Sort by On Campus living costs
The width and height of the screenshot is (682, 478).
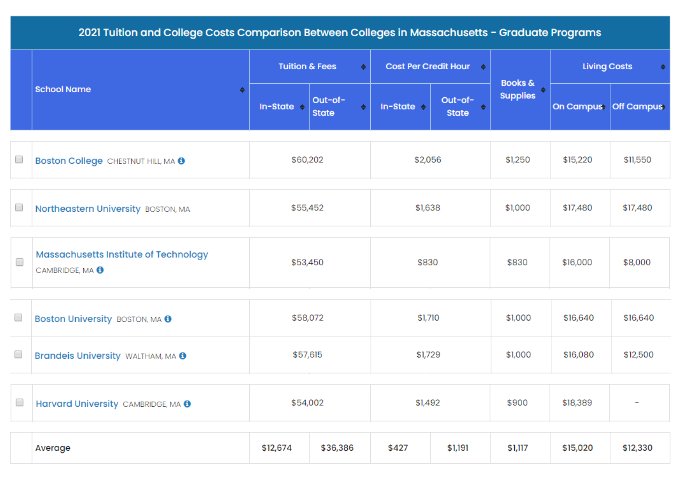(605, 107)
